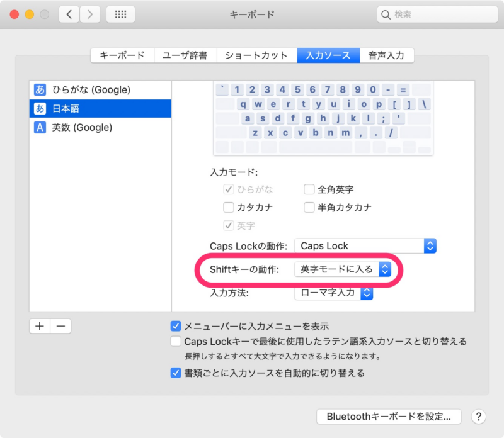Switch to the キーボード tab
This screenshot has height=438, width=504.
122,55
